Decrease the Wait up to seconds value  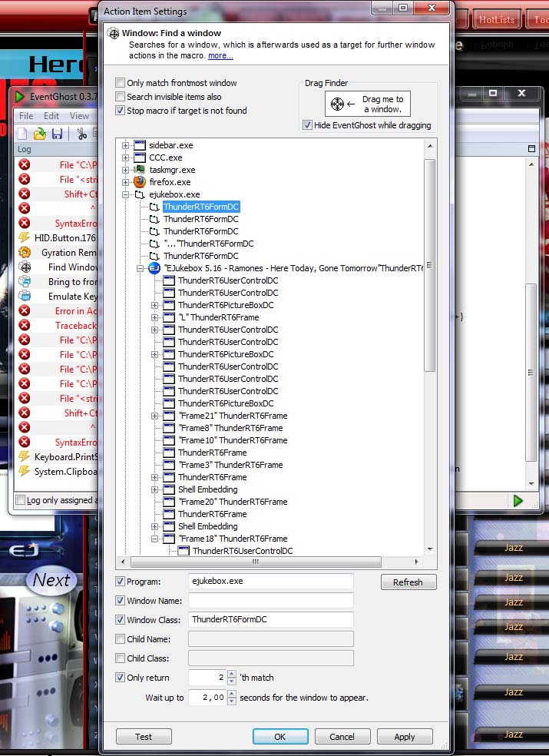232,701
